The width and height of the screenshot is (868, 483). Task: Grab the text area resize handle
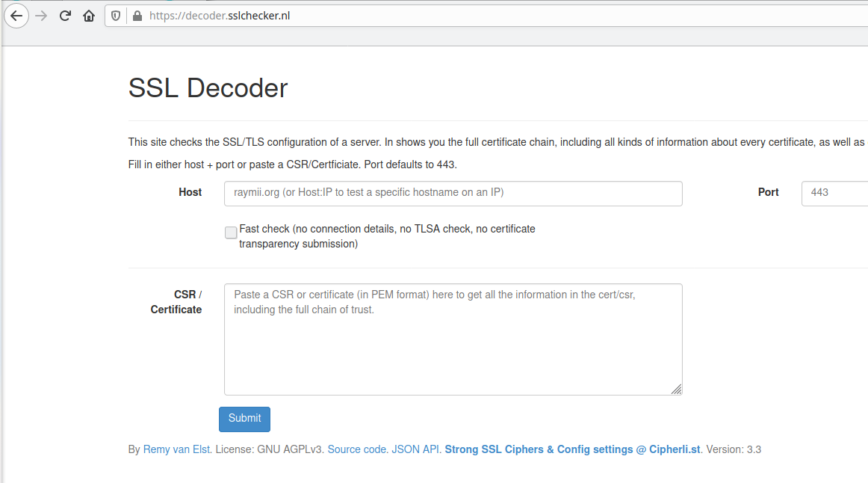(676, 389)
